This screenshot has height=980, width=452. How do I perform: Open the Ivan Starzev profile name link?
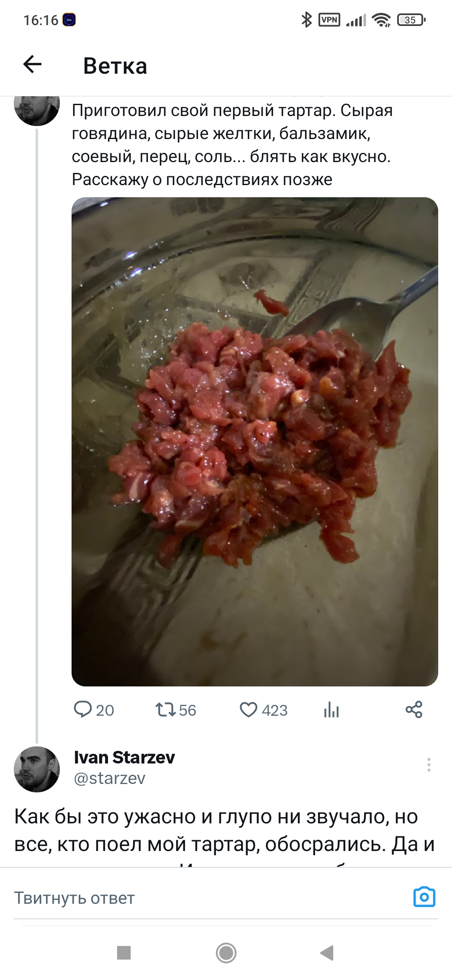click(x=124, y=757)
